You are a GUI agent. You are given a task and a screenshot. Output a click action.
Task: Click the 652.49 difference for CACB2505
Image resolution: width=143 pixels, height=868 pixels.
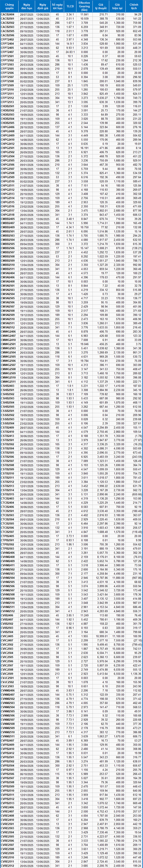[137, 31]
